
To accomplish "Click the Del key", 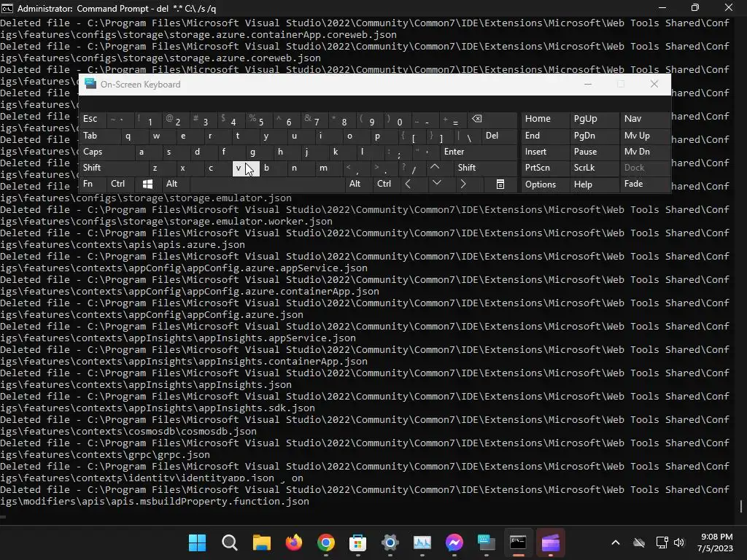I will point(499,136).
